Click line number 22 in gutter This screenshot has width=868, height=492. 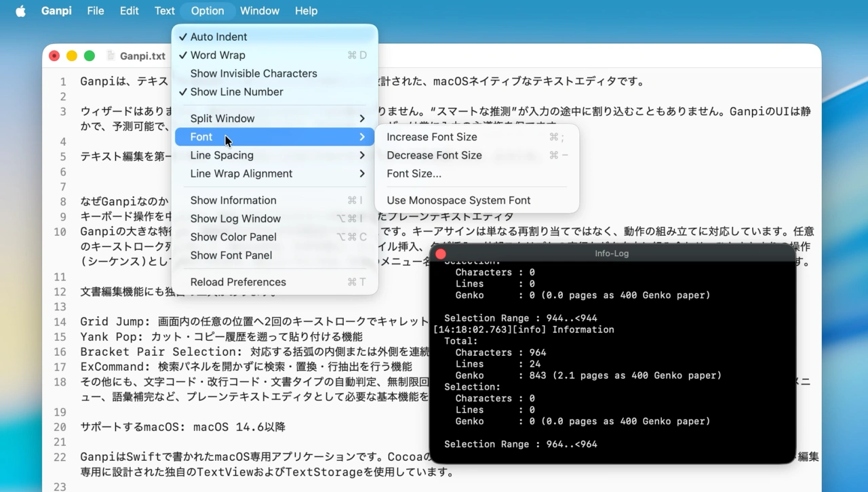point(60,457)
